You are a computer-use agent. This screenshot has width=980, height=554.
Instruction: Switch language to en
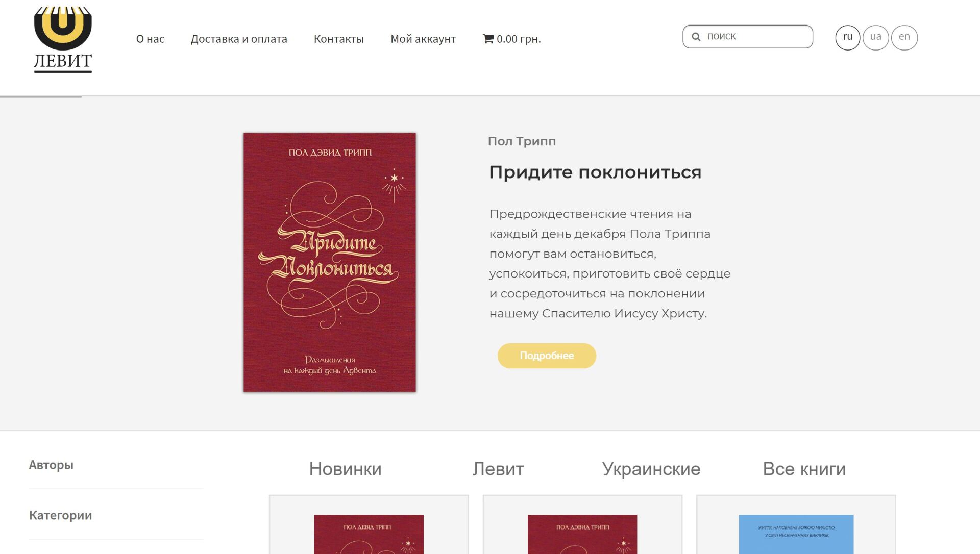[x=904, y=37]
